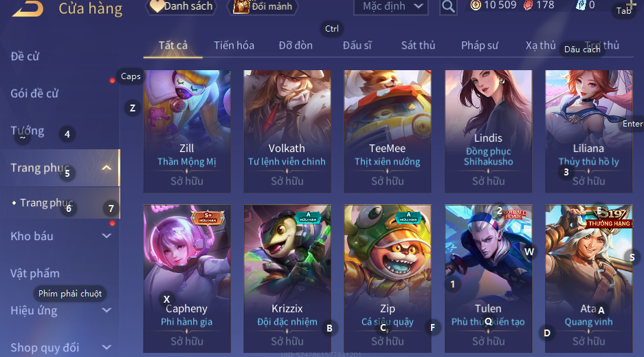Select the Volkath Tư lệnh viễn chinh skin
This screenshot has width=644, height=357.
287,131
